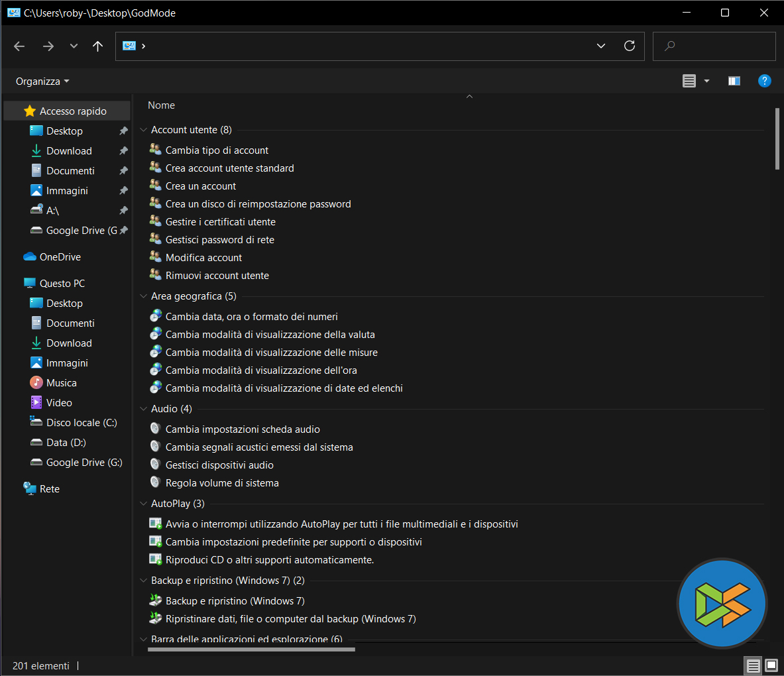Switch to details view in status bar

tap(753, 665)
